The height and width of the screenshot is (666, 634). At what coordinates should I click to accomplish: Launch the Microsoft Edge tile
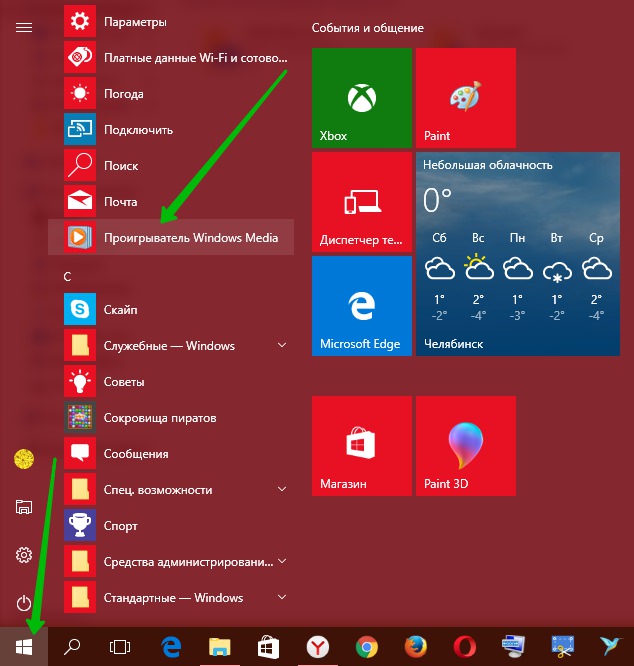[x=362, y=306]
